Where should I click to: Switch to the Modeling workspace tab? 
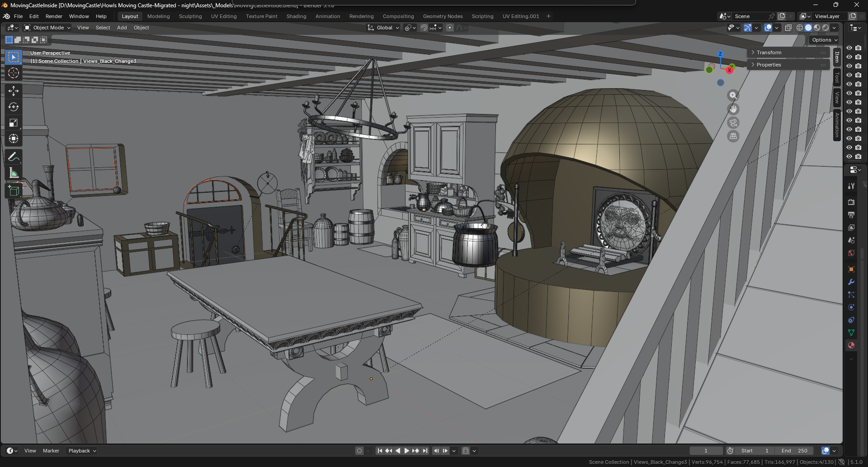point(159,16)
